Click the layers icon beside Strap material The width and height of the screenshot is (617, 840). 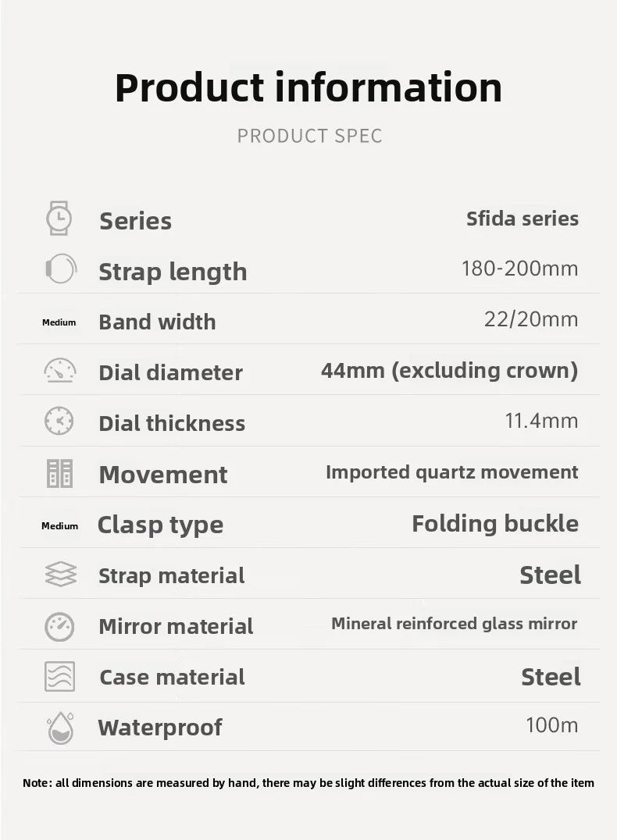pyautogui.click(x=60, y=575)
